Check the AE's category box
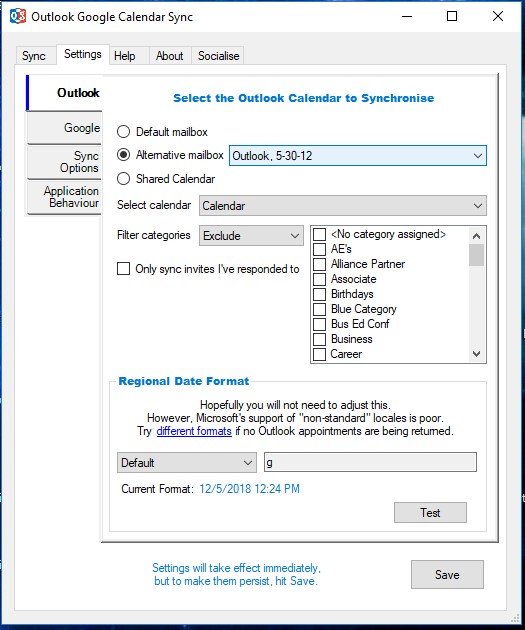The height and width of the screenshot is (630, 525). [319, 249]
